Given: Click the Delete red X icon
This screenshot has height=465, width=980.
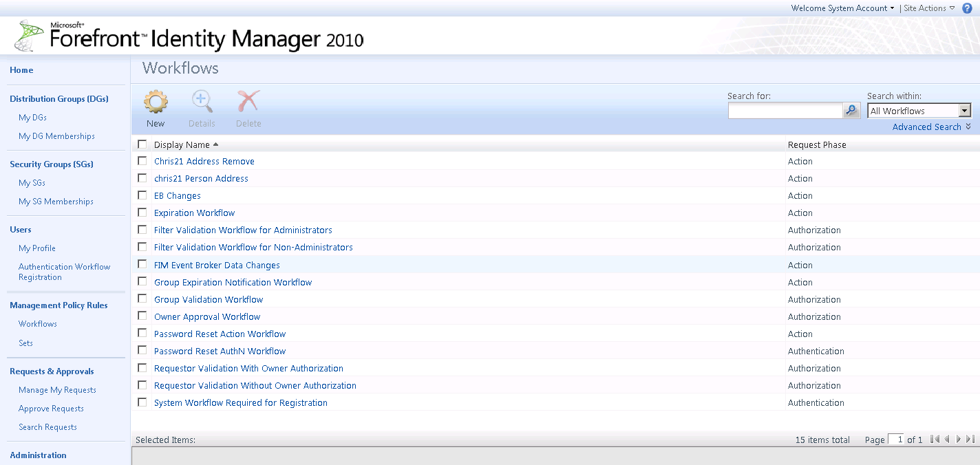Looking at the screenshot, I should [248, 102].
